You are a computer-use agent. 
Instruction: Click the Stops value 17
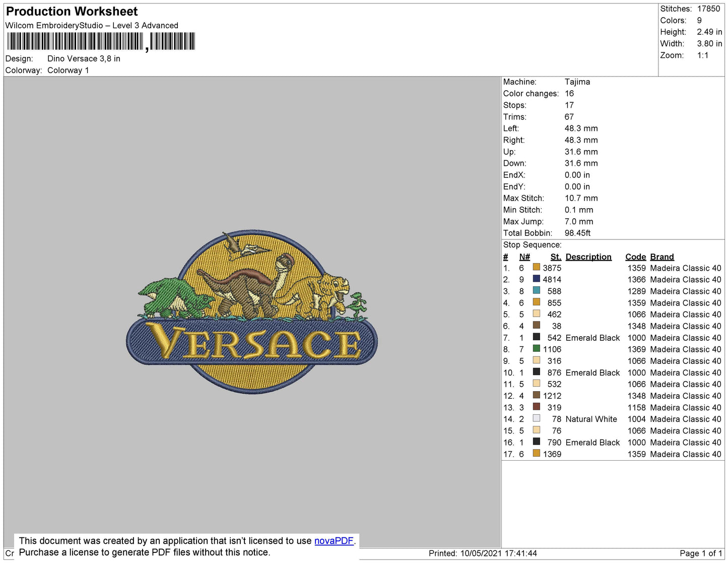(569, 105)
